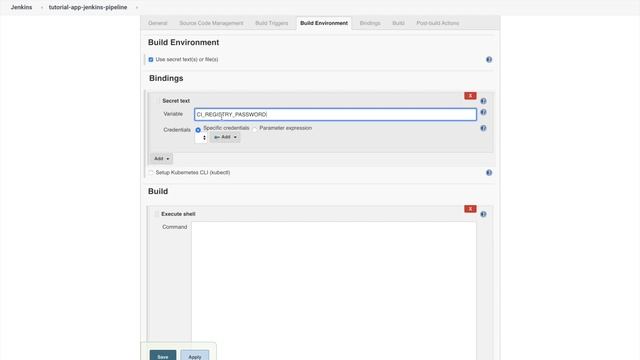Delete the Execute shell build step
640x360 pixels.
[470, 209]
